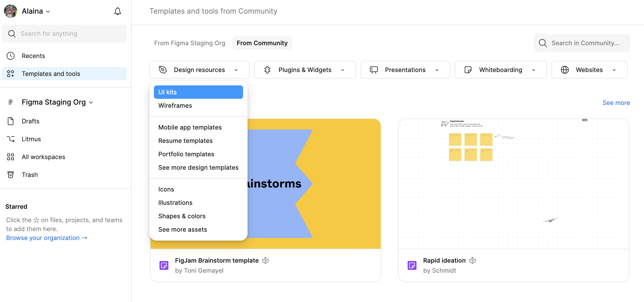Click the sidebar search magnifier icon
Screen dimensions: 644x302
point(12,33)
